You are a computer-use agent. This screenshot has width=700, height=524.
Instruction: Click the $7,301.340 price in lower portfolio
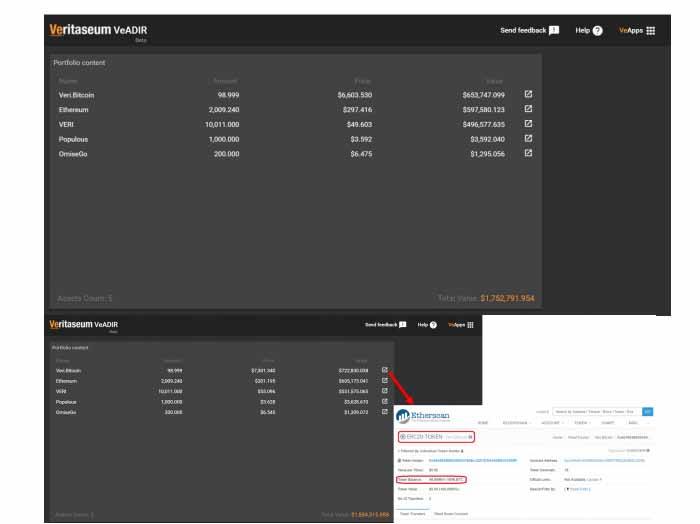(263, 370)
